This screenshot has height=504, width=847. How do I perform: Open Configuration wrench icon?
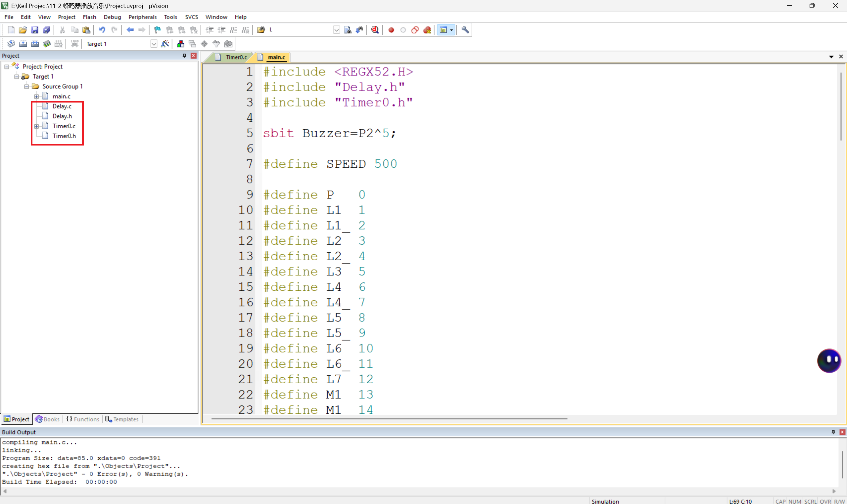coord(465,30)
